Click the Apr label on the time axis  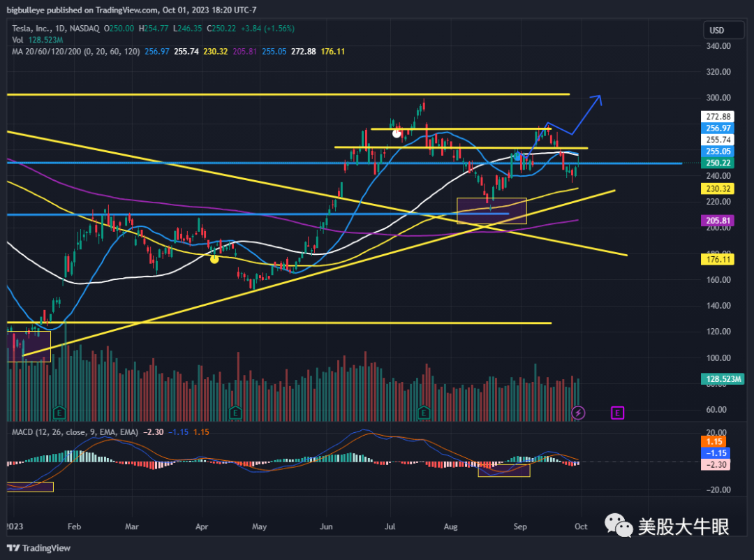click(x=202, y=526)
